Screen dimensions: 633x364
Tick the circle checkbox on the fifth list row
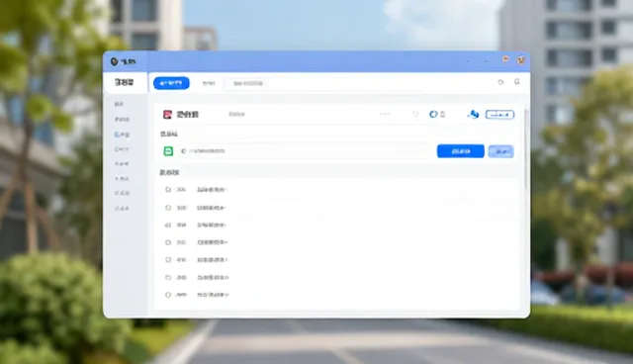tap(168, 259)
